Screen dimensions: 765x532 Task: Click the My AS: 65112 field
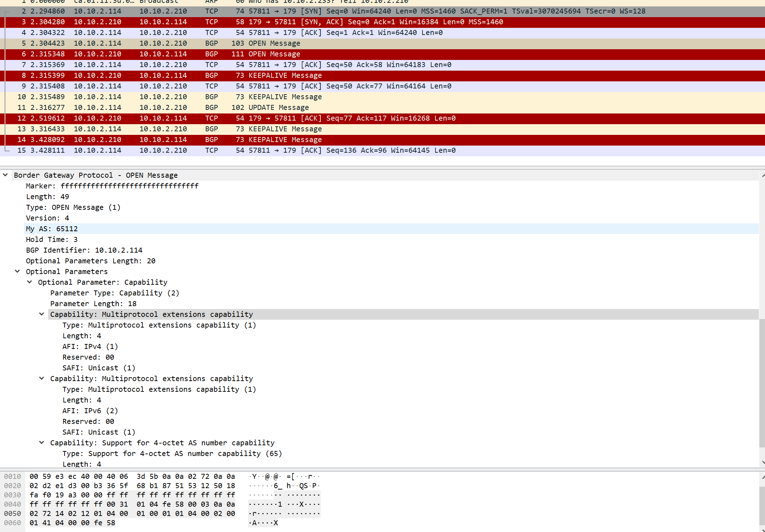click(52, 229)
